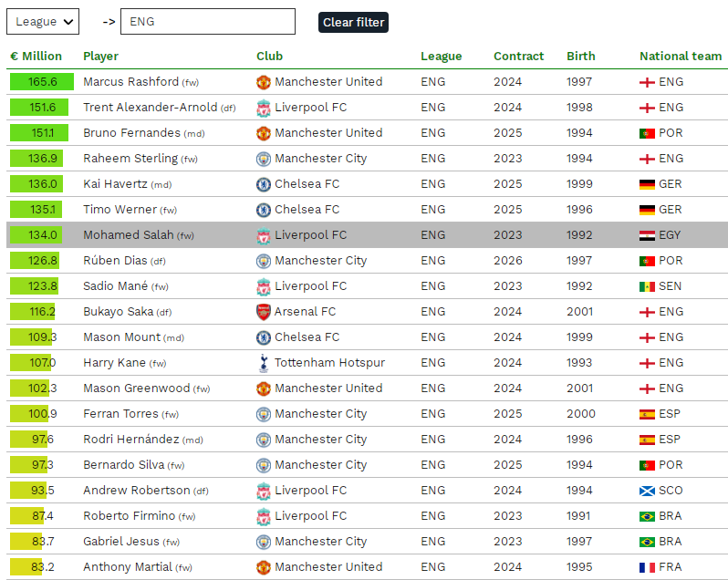The image size is (728, 580).
Task: Click Arsenal crest beside Bukayo Saka
Action: pos(264,312)
